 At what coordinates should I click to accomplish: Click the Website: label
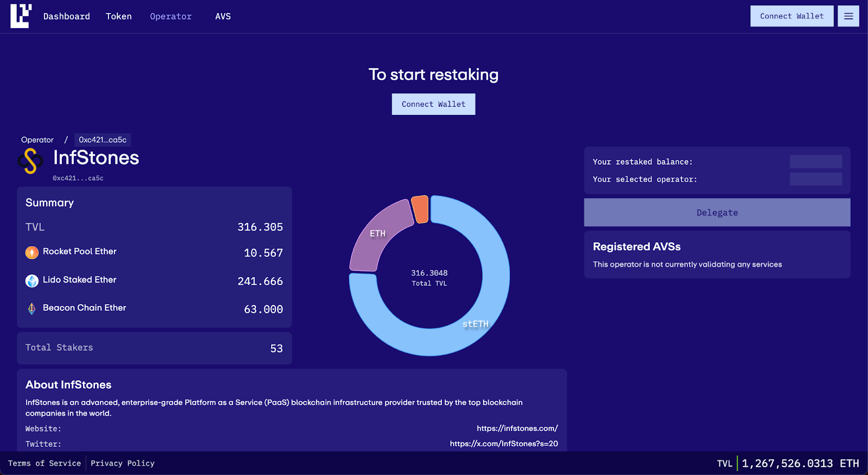coord(43,429)
